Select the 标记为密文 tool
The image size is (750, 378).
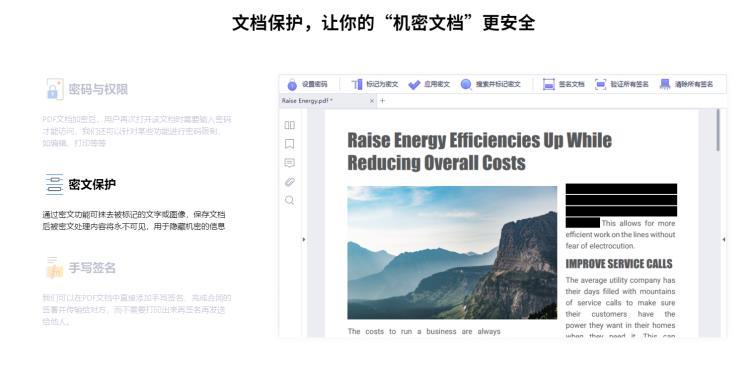tap(375, 84)
